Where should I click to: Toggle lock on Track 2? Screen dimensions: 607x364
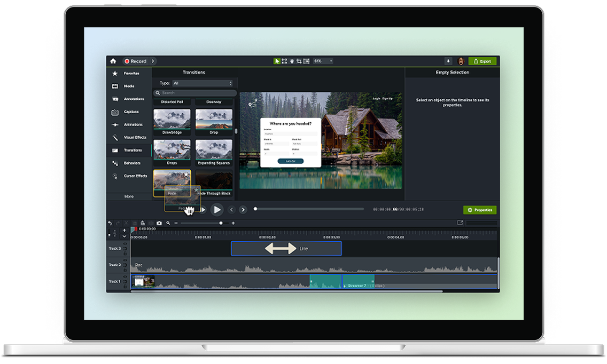tap(125, 270)
